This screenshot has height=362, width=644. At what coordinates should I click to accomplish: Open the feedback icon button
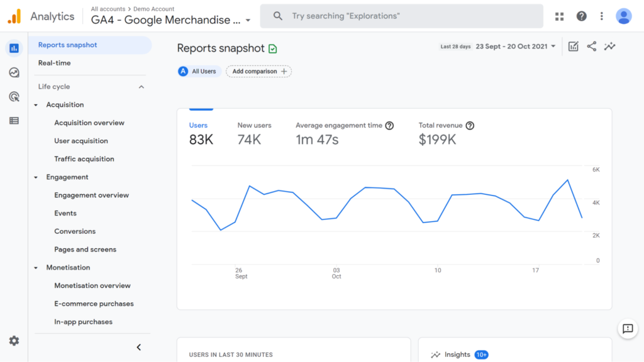click(628, 328)
